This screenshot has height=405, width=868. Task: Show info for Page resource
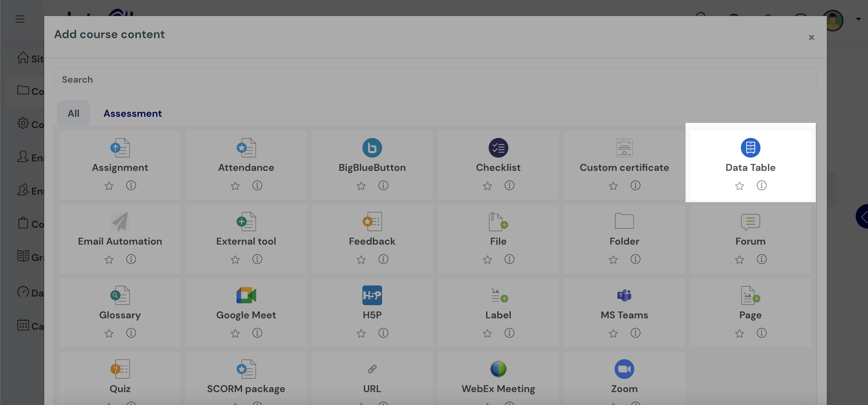(x=761, y=333)
